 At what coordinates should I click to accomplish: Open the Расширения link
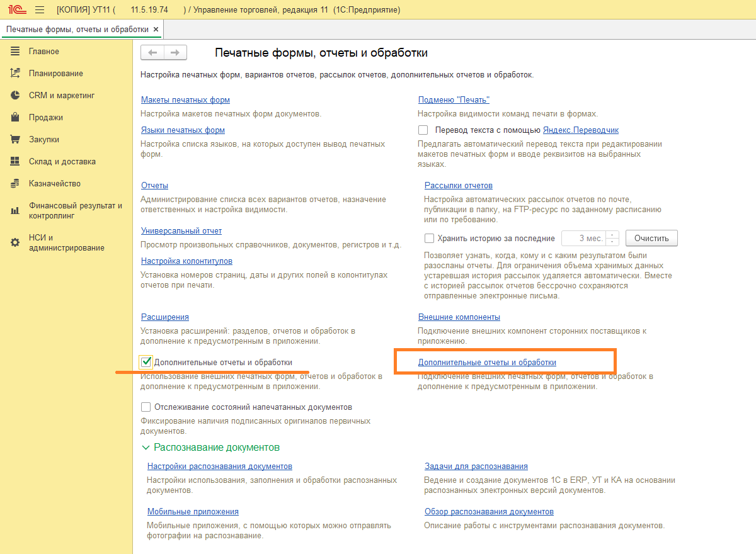(x=165, y=317)
